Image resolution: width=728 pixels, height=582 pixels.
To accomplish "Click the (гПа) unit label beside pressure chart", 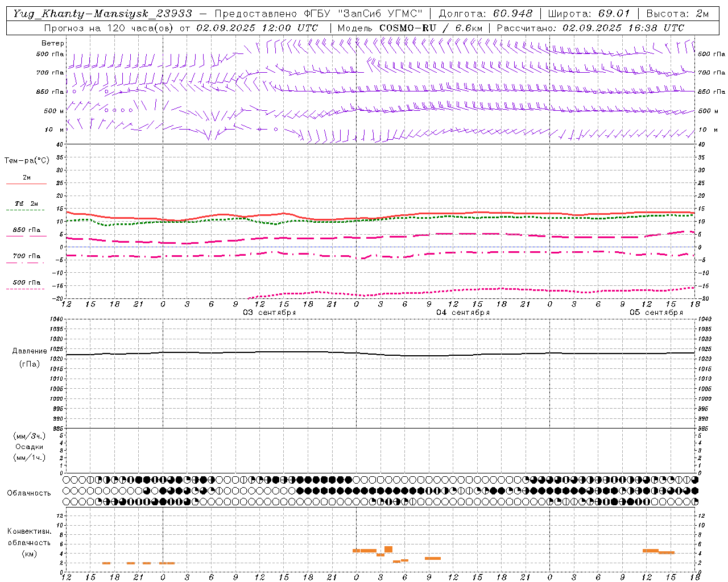I will [x=30, y=364].
